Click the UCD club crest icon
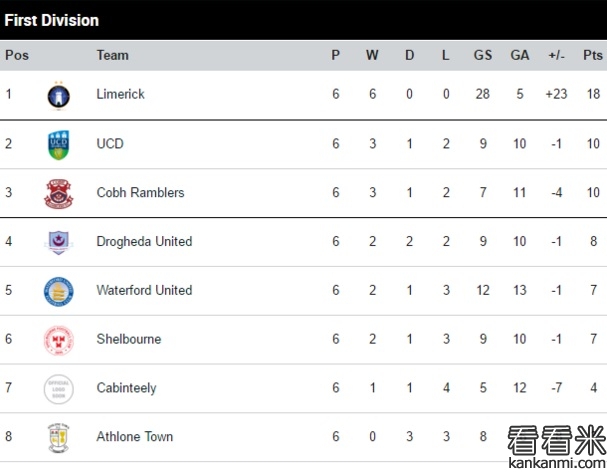 pyautogui.click(x=58, y=144)
